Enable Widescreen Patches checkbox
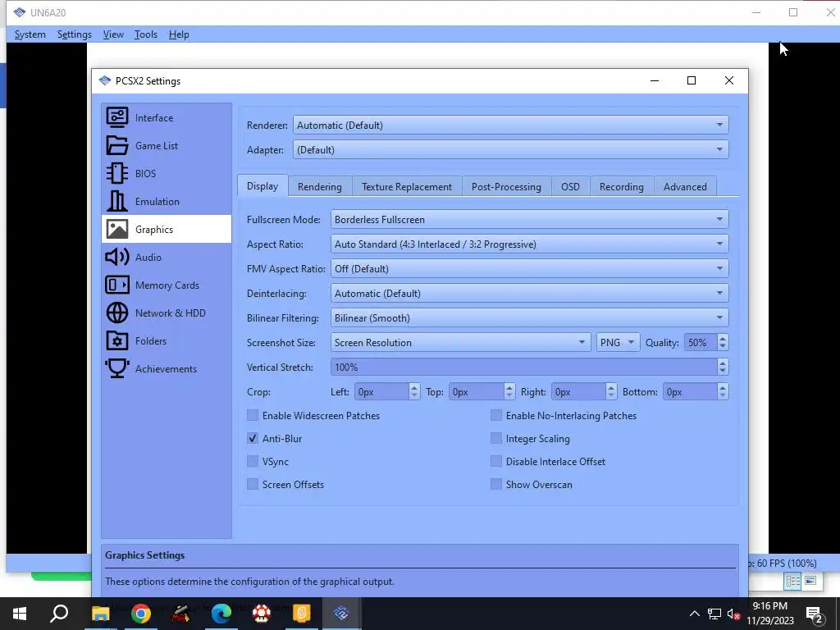The height and width of the screenshot is (630, 840). tap(253, 415)
